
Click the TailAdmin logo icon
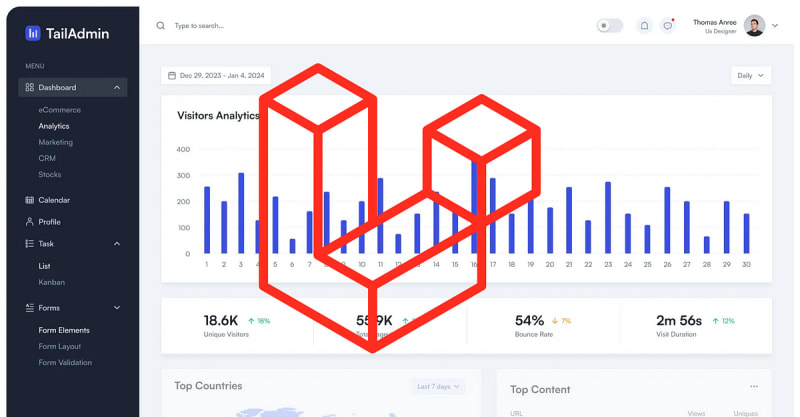tap(33, 33)
